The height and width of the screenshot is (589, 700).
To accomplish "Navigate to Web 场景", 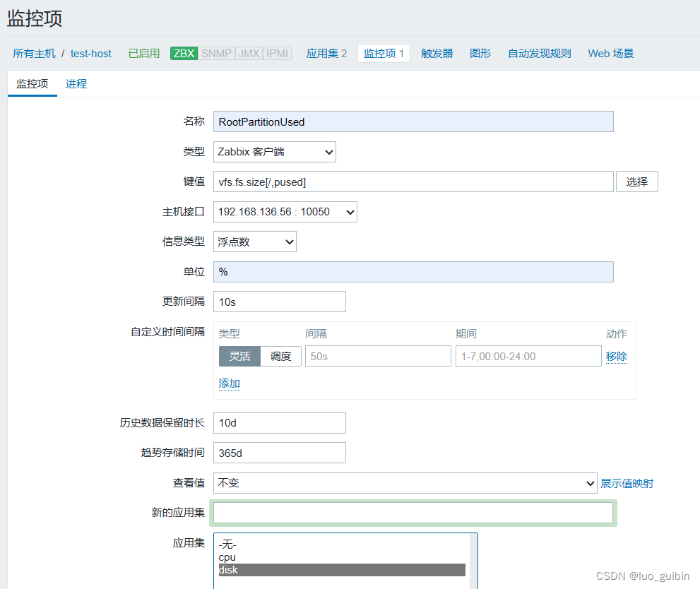I will [x=610, y=53].
